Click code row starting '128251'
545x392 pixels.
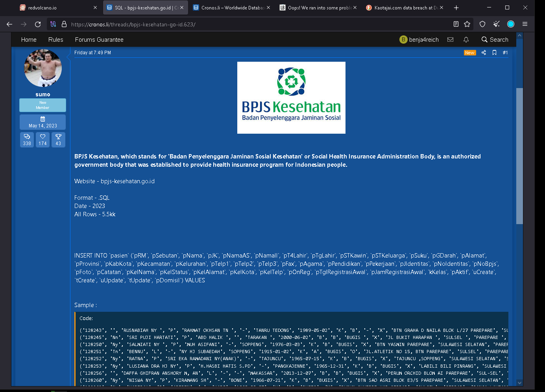click(x=294, y=352)
